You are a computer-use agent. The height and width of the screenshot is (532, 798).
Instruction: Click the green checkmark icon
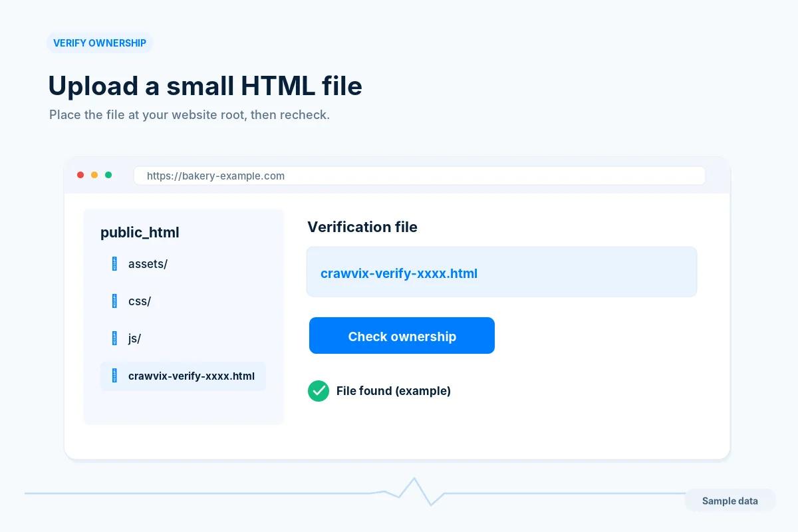[x=319, y=391]
